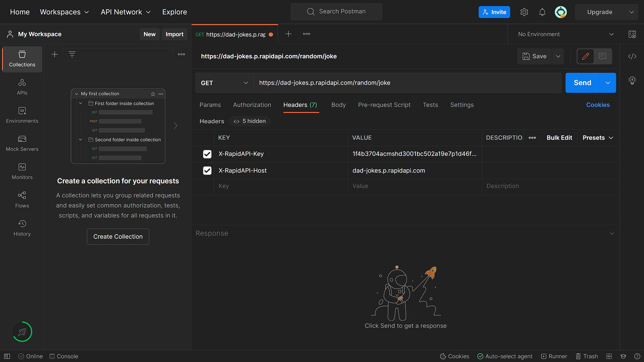The image size is (644, 362).
Task: Open the Save options dropdown arrow
Action: click(x=558, y=56)
